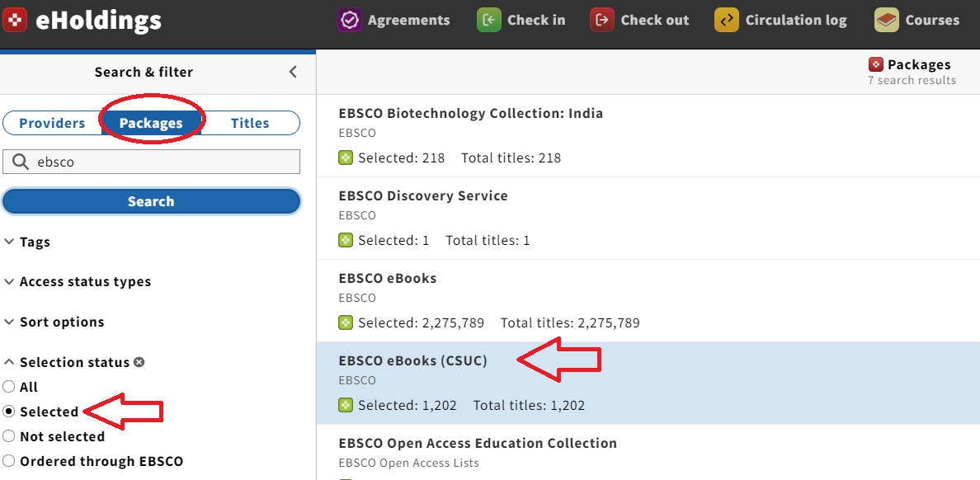Click the Search & filter heading

[x=144, y=72]
